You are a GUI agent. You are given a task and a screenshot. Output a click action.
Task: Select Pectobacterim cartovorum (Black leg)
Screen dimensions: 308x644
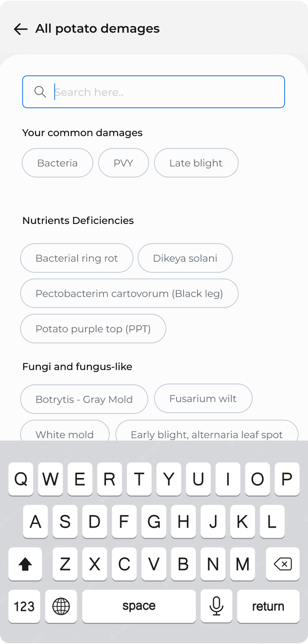(x=129, y=293)
